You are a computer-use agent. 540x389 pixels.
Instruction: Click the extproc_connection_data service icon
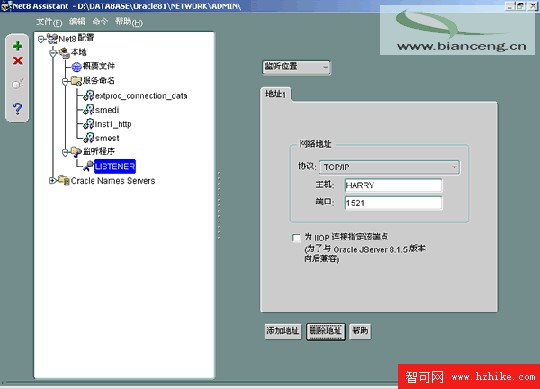coord(89,96)
